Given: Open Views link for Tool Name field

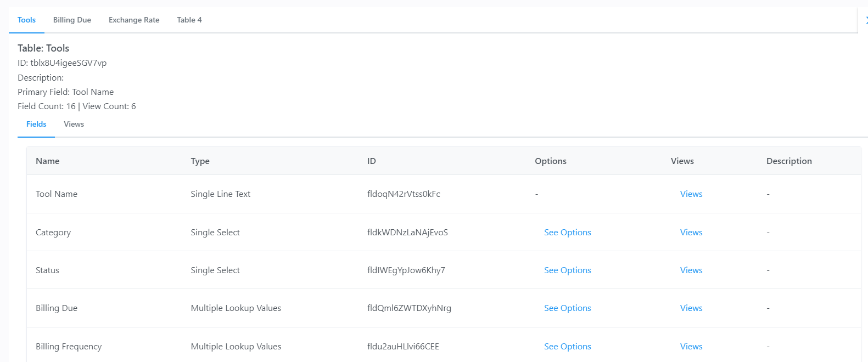Looking at the screenshot, I should 691,194.
